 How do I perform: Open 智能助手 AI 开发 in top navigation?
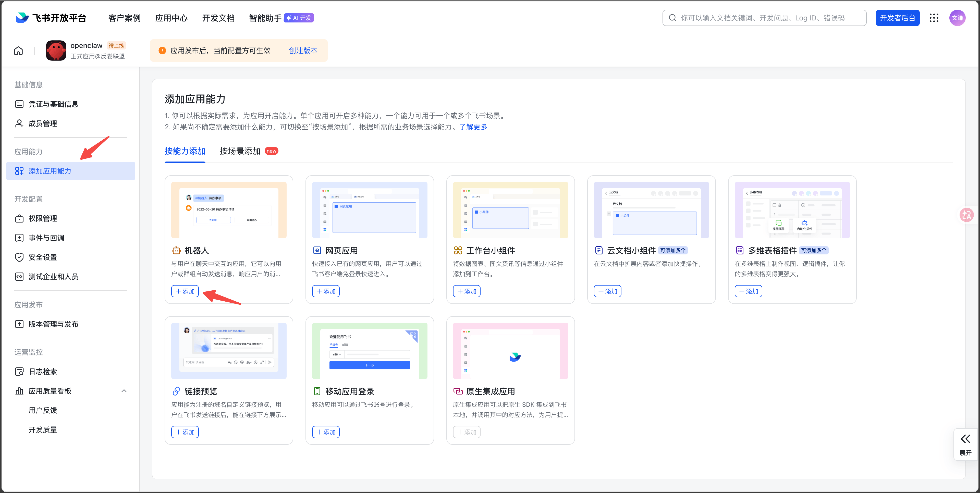[281, 18]
